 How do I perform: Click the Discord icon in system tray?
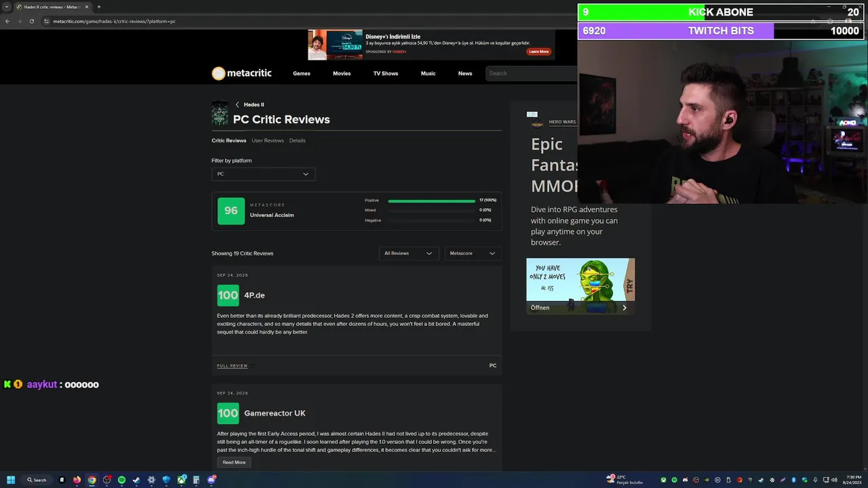click(x=685, y=480)
